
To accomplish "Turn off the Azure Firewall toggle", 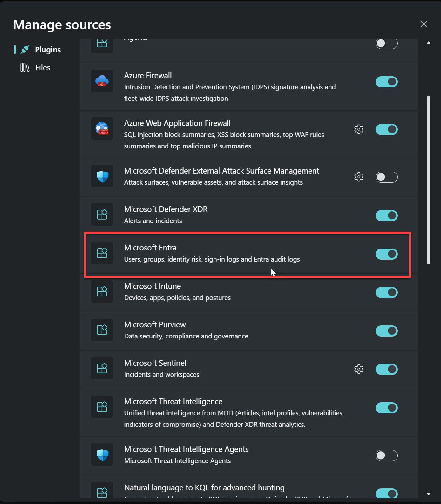I will click(x=386, y=82).
